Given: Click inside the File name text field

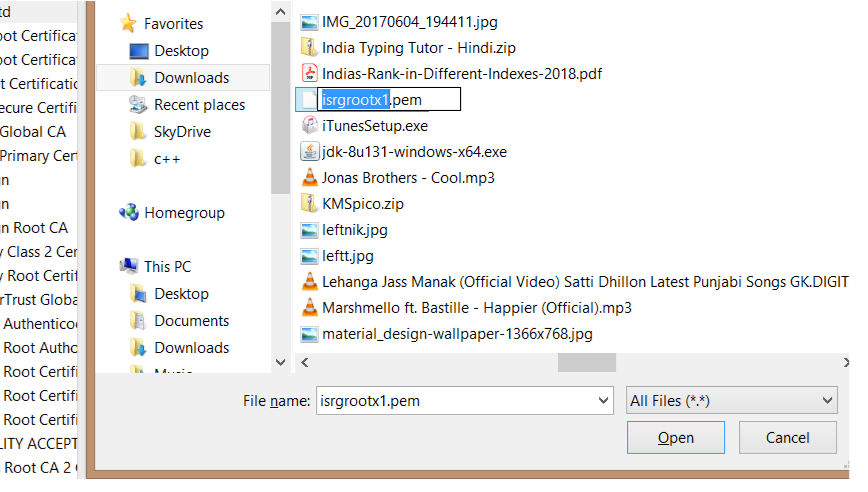Looking at the screenshot, I should tap(455, 400).
